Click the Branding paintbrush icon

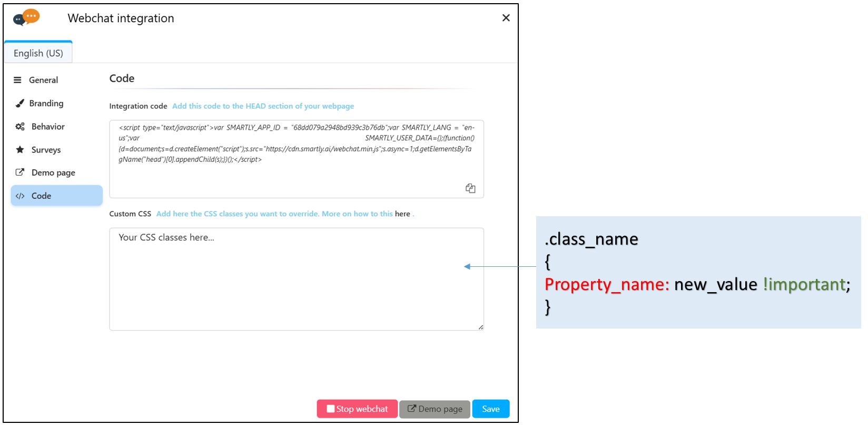tap(19, 103)
